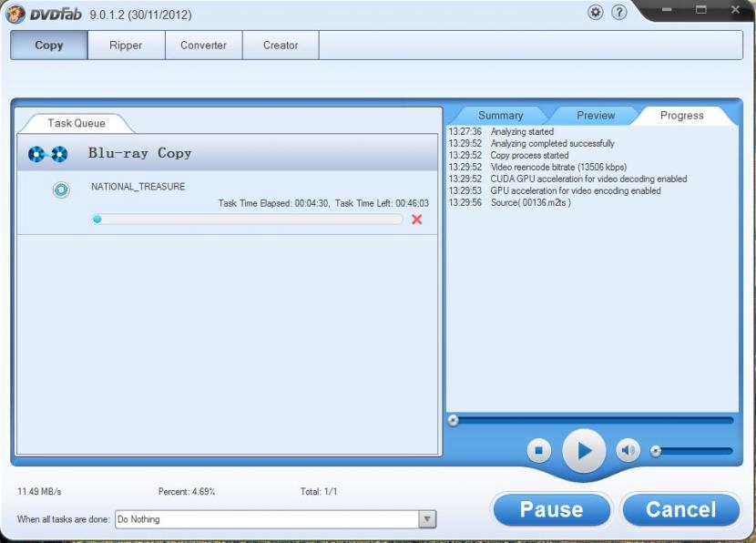Close the DVDFab window
This screenshot has height=543, width=756.
pos(735,10)
